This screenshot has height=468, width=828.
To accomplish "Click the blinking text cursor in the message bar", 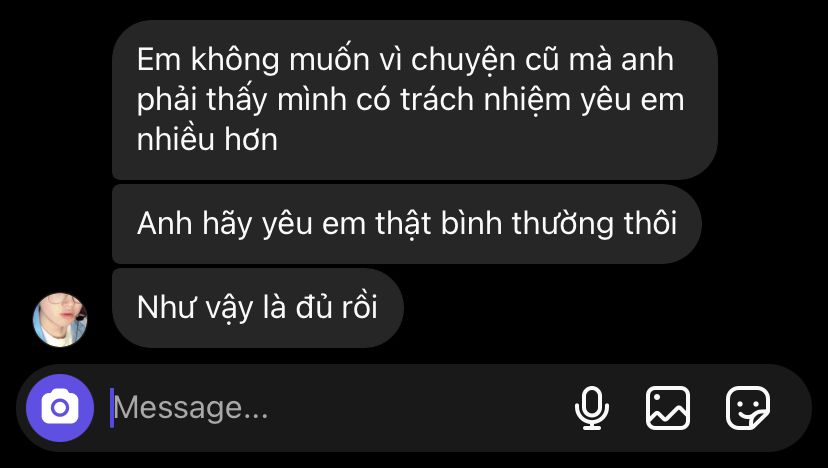I will tap(111, 408).
